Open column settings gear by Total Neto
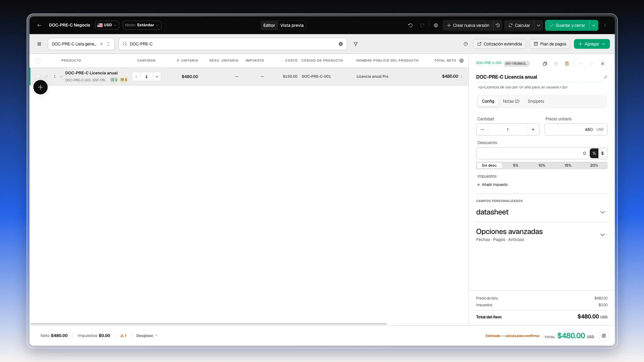 [x=462, y=61]
